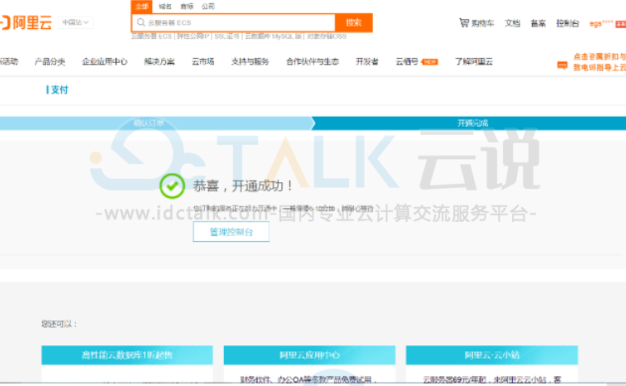Open the 对象存储OSS hot search link
This screenshot has height=386, width=626.
(x=327, y=36)
